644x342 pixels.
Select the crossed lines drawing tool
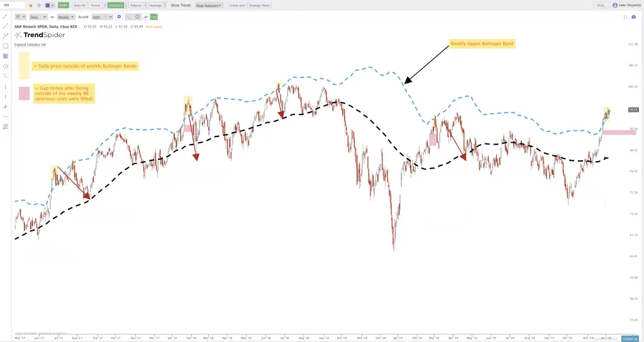pos(5,106)
